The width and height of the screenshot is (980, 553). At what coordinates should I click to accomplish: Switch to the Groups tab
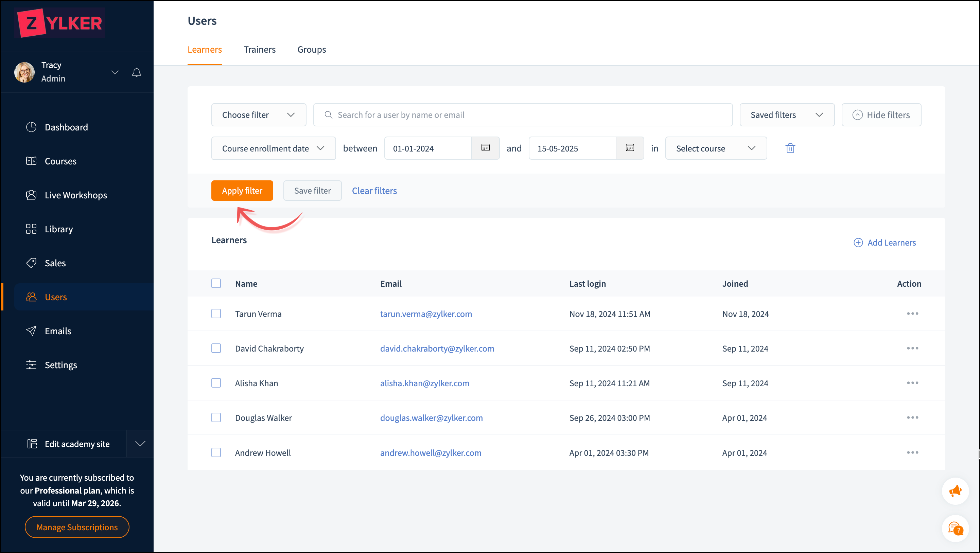pyautogui.click(x=312, y=50)
